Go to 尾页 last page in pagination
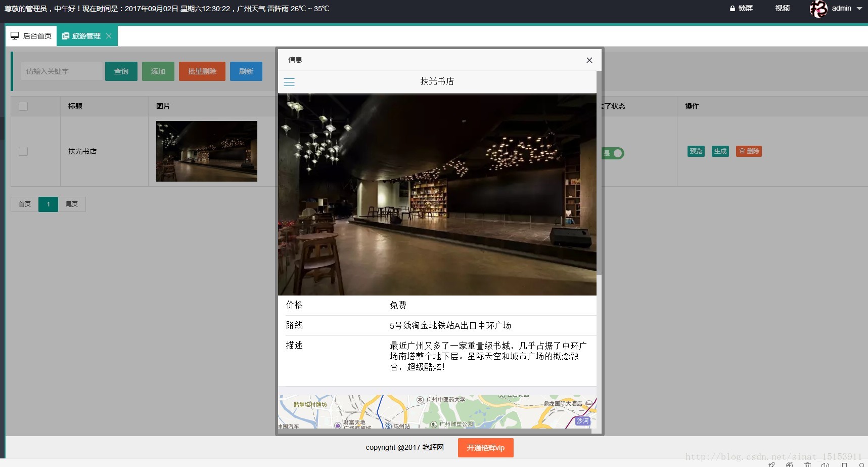The height and width of the screenshot is (467, 868). click(72, 204)
